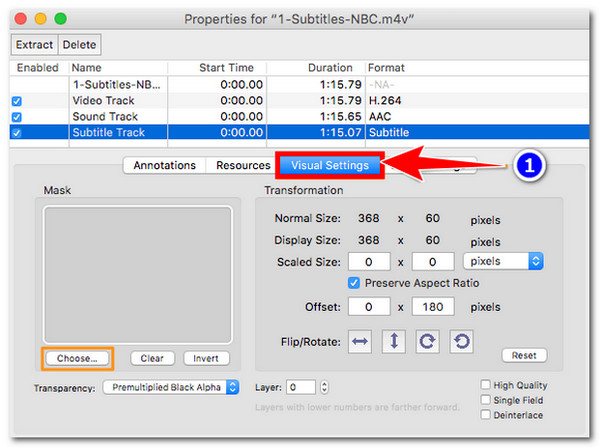The width and height of the screenshot is (600, 448).
Task: Click the Delete button
Action: pos(79,45)
